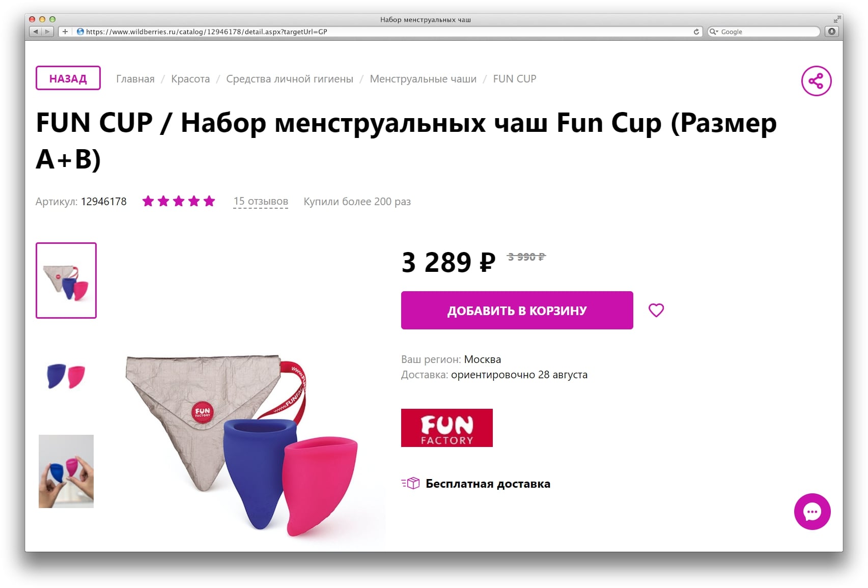868x588 pixels.
Task: Open the 15 отзывов reviews link
Action: (x=261, y=201)
